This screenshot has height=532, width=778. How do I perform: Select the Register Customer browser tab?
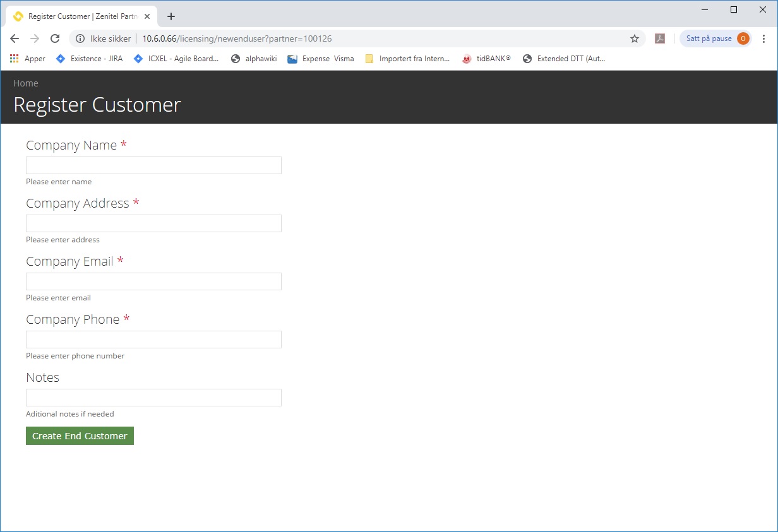click(81, 16)
